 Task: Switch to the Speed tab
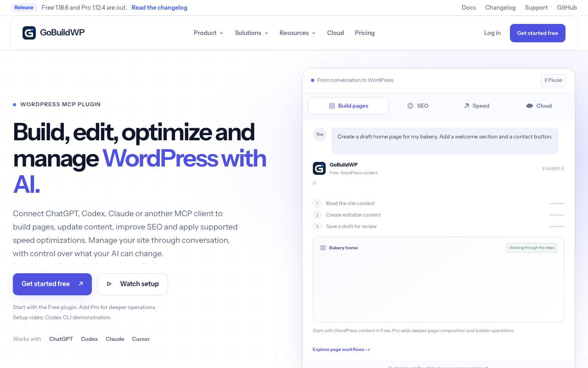point(476,106)
